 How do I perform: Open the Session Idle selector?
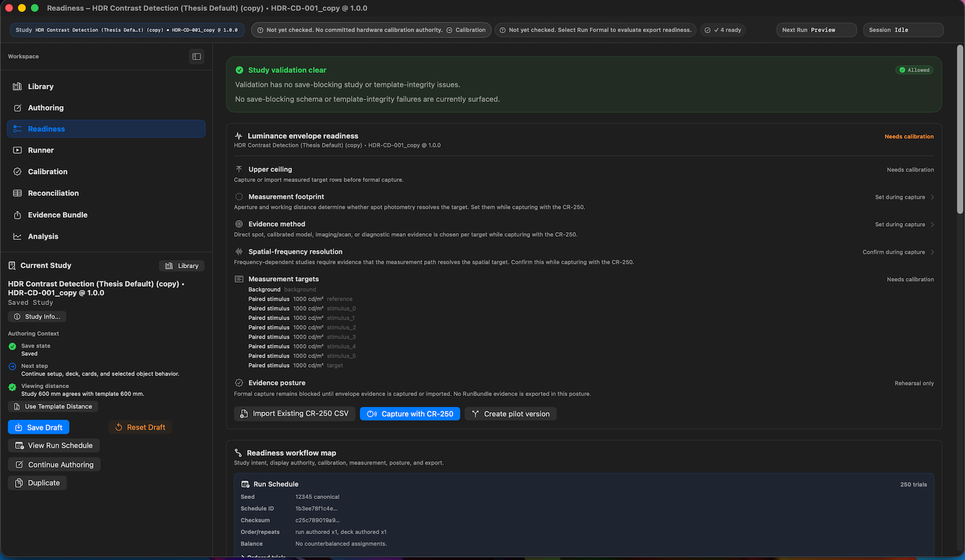tap(903, 30)
